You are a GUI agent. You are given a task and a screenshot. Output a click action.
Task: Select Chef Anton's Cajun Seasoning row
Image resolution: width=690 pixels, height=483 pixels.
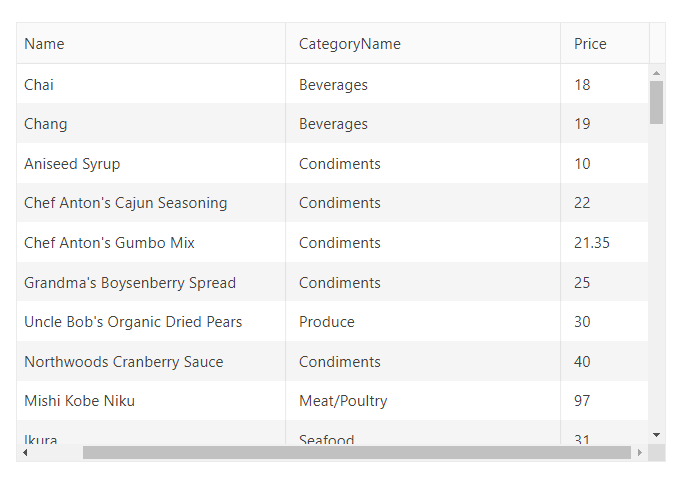tap(126, 203)
